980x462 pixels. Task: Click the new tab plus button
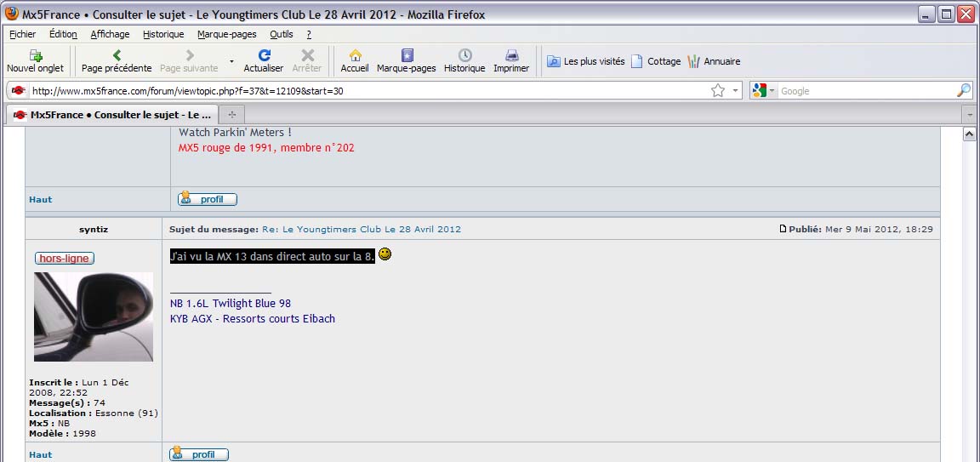[232, 115]
